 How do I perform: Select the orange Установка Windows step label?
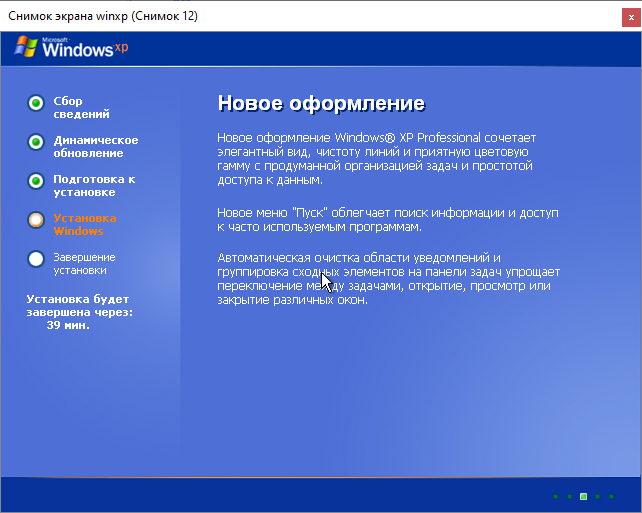(x=85, y=224)
